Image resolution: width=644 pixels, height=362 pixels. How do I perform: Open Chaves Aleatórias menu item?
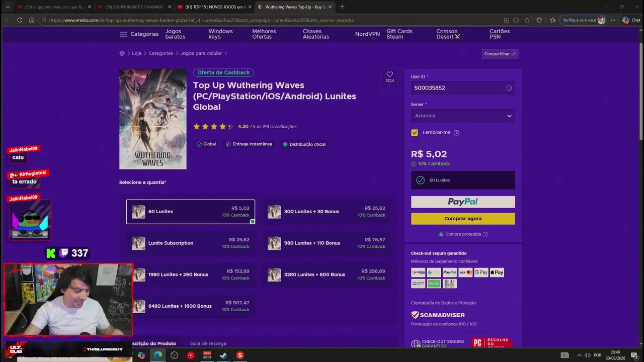click(316, 34)
